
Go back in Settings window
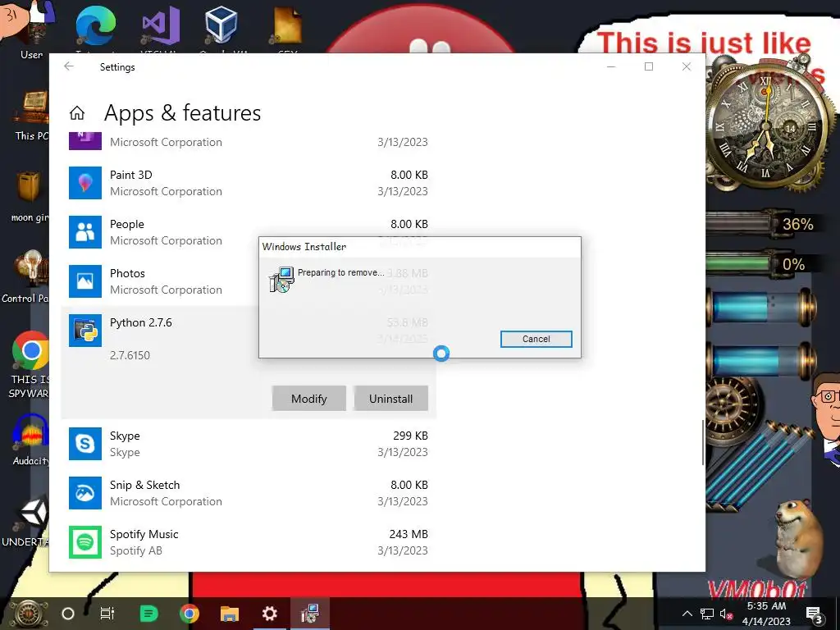pyautogui.click(x=69, y=66)
